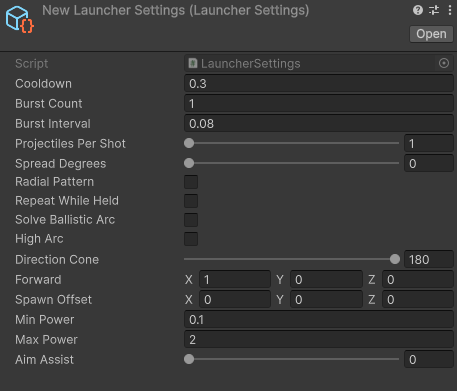Screen dimensions: 457x391
Task: Click the Direction Cone slider handle
Action: point(395,259)
